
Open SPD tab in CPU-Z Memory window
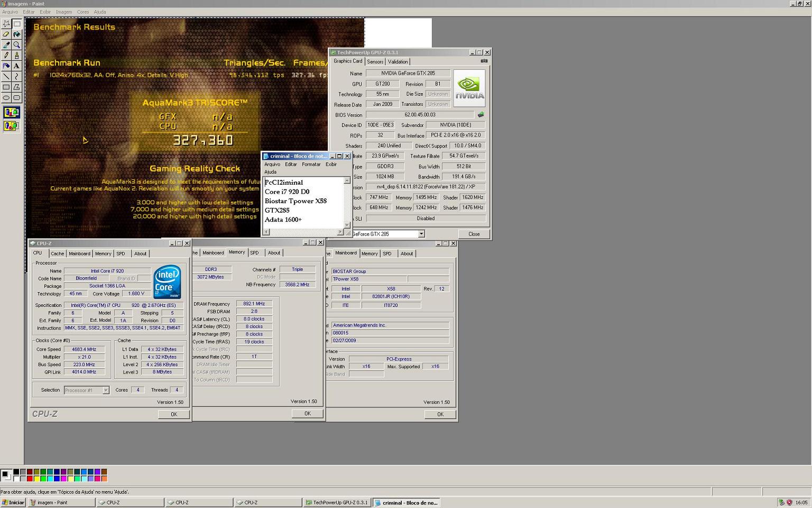point(254,253)
